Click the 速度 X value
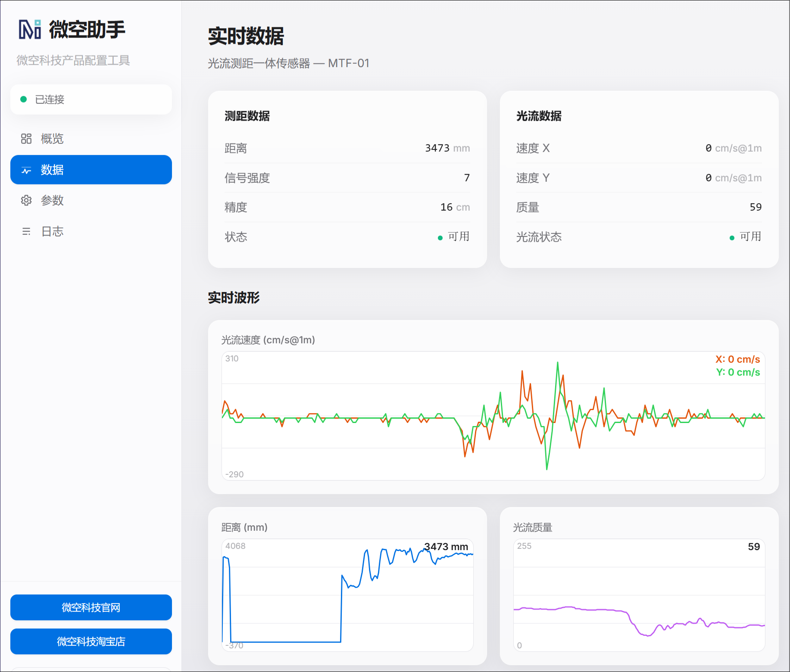This screenshot has height=672, width=790. [x=734, y=148]
